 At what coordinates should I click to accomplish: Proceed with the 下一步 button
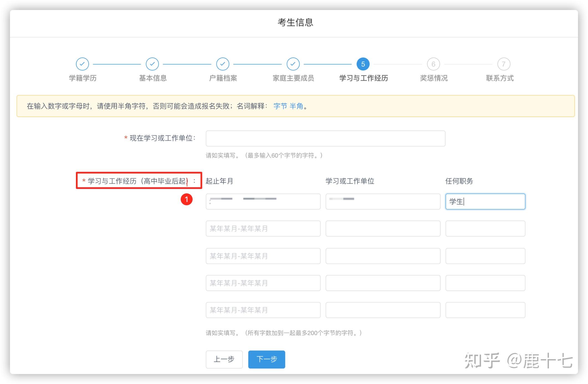(267, 359)
